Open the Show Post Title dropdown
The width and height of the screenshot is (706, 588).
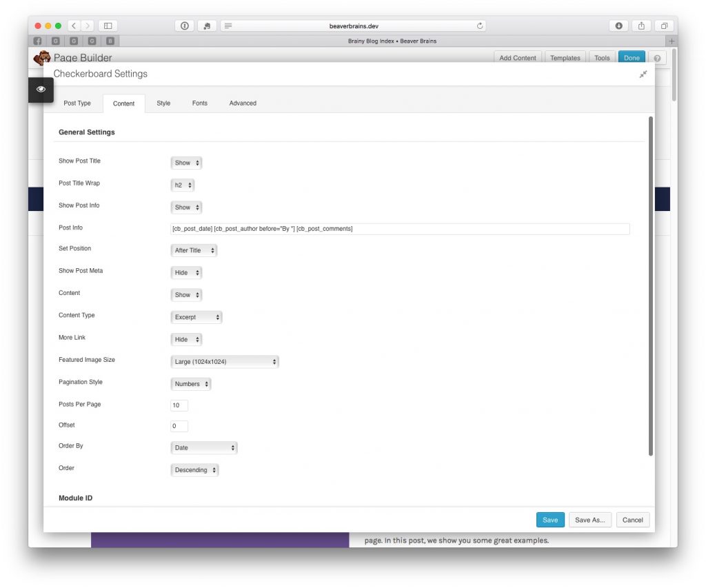pyautogui.click(x=186, y=163)
